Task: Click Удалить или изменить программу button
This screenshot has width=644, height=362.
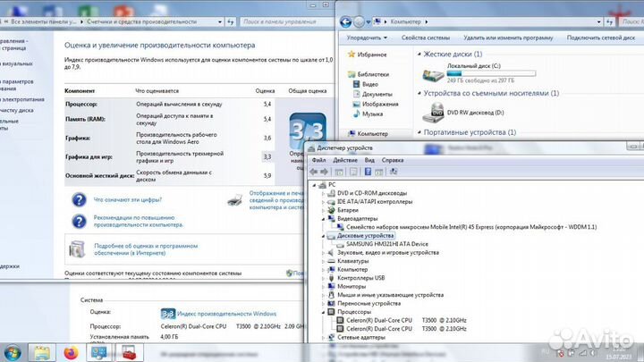Action: coord(508,38)
